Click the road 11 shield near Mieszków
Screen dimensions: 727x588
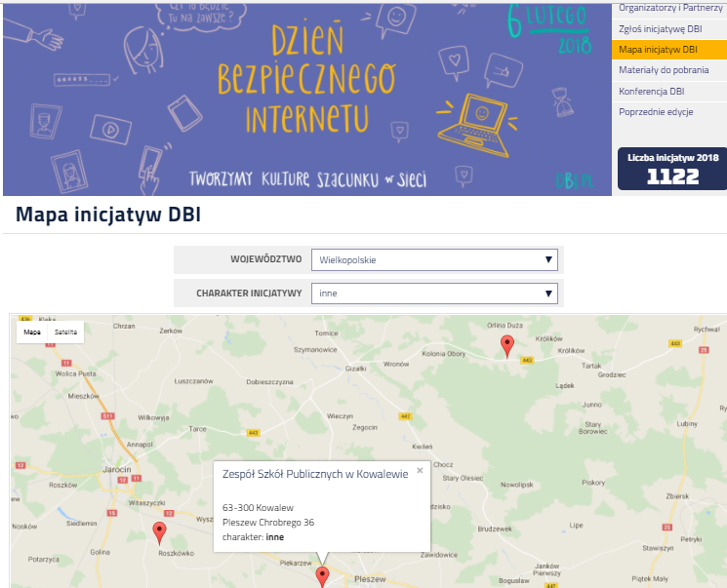pyautogui.click(x=106, y=416)
